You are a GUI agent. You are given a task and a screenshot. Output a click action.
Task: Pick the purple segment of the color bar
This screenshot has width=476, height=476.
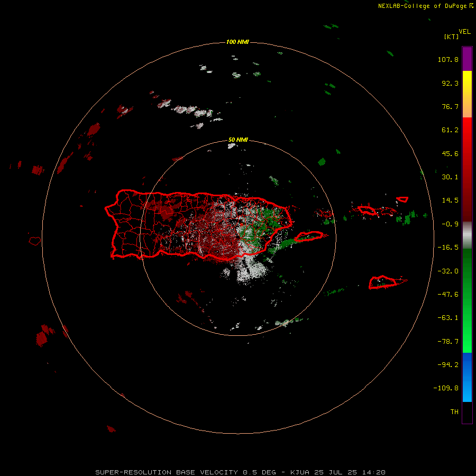[x=467, y=59]
